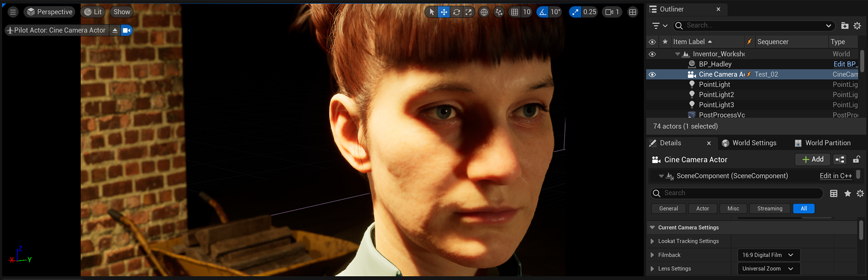Screen dimensions: 868x280
Task: Click the Sequencer lightning bolt column header
Action: coord(749,42)
